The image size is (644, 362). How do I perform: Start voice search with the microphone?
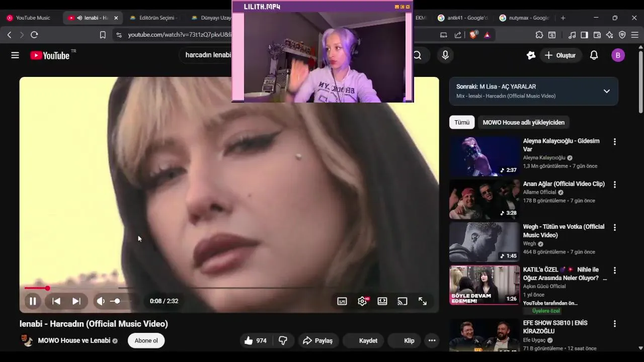[x=445, y=55]
